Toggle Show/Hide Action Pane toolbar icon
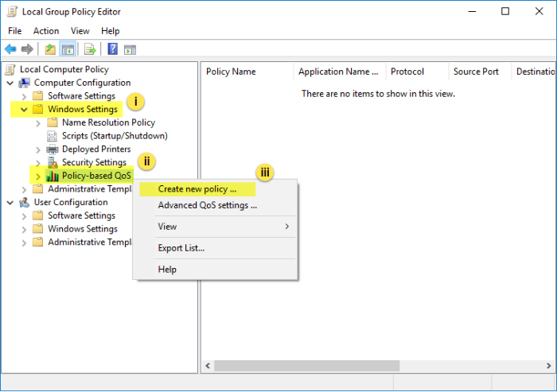The image size is (557, 392). pyautogui.click(x=130, y=49)
